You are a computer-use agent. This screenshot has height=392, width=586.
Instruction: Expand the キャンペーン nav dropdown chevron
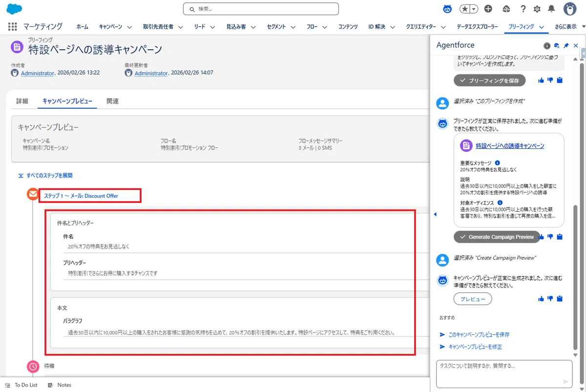tap(130, 27)
